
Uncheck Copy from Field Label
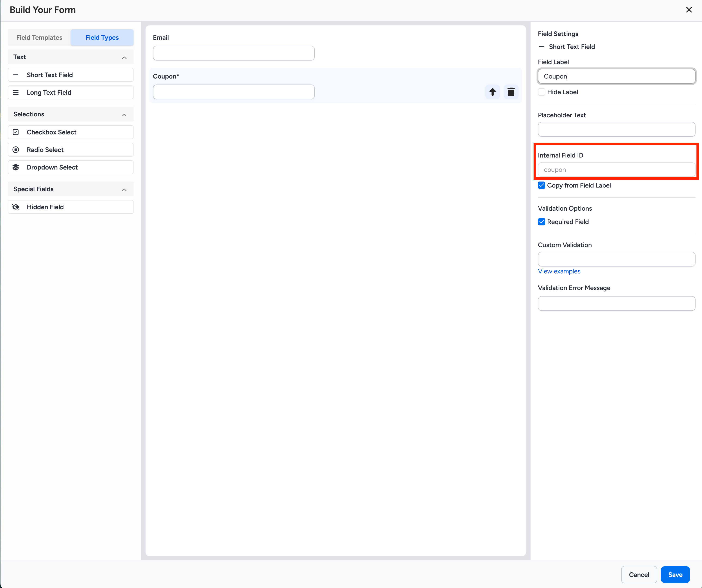coord(542,185)
